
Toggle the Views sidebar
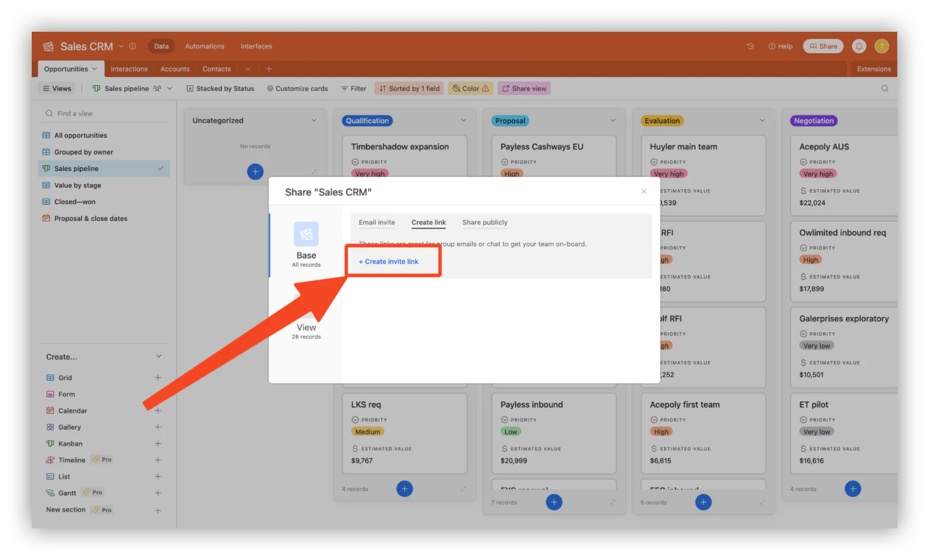tap(57, 88)
